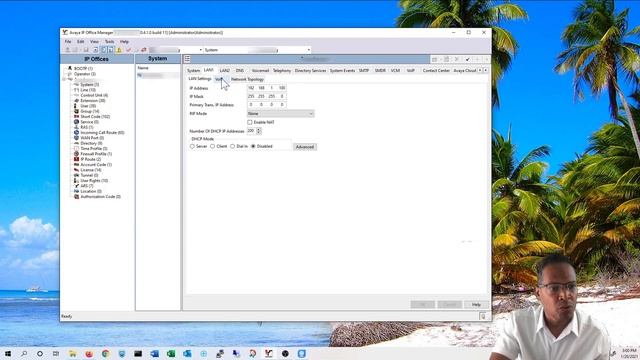Click the black checkmark icon in details header

(x=467, y=59)
